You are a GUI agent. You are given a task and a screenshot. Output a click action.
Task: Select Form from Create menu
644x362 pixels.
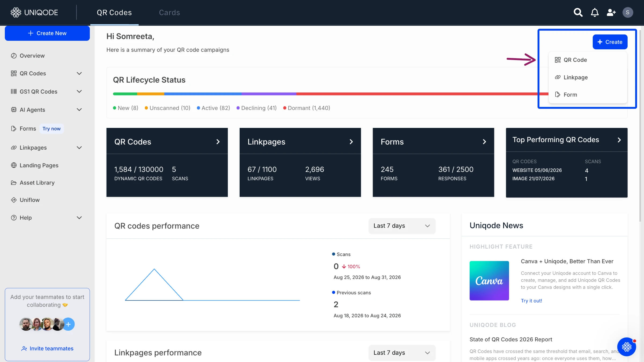pyautogui.click(x=588, y=95)
